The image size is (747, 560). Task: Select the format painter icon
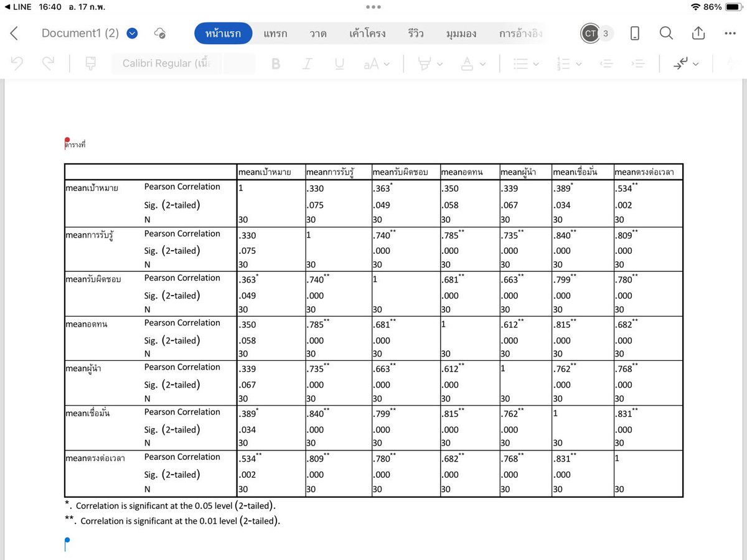click(x=91, y=63)
